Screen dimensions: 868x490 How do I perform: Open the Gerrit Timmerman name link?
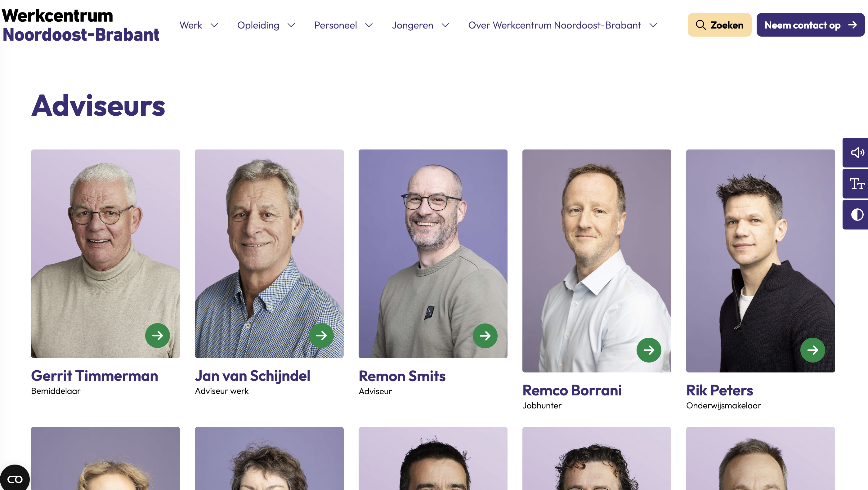(94, 376)
